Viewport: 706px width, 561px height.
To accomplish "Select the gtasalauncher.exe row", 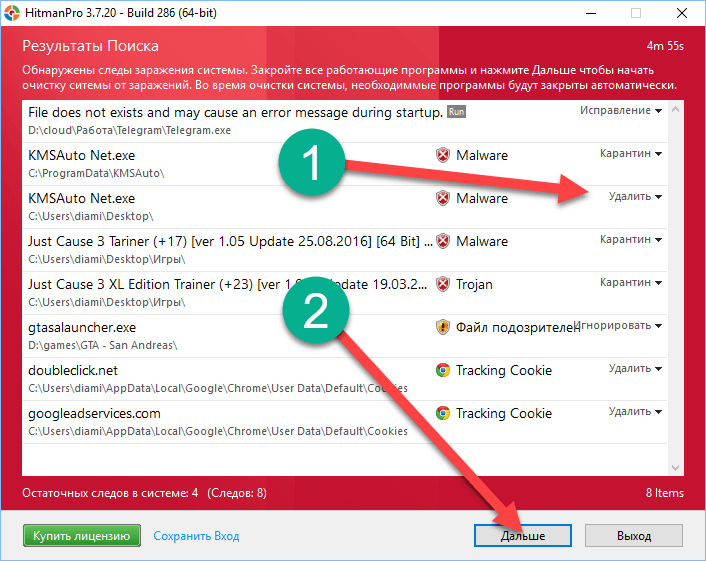I will coord(344,336).
